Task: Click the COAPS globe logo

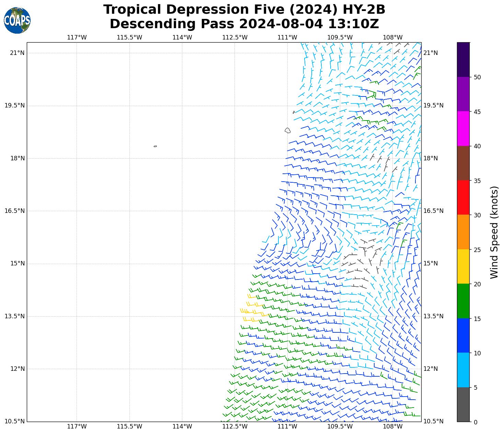Action: 17,21
